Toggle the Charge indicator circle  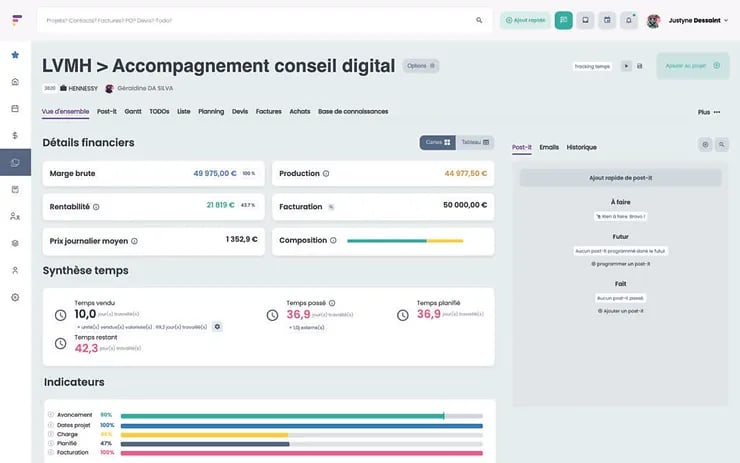50,434
